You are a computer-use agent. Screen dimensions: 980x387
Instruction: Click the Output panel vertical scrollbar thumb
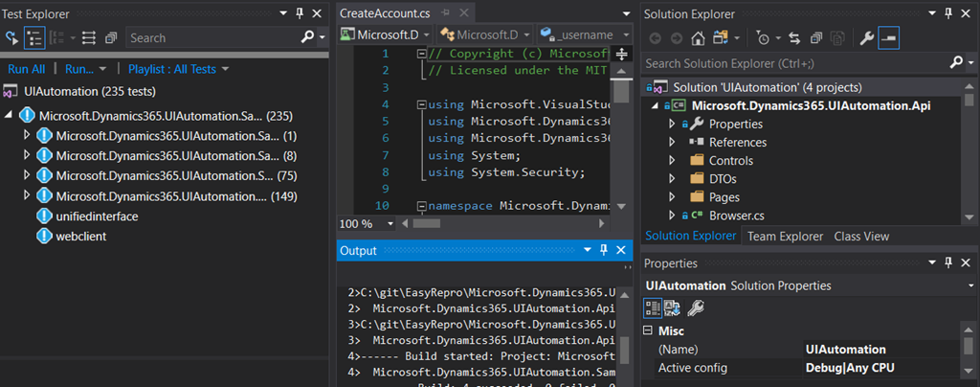click(624, 350)
